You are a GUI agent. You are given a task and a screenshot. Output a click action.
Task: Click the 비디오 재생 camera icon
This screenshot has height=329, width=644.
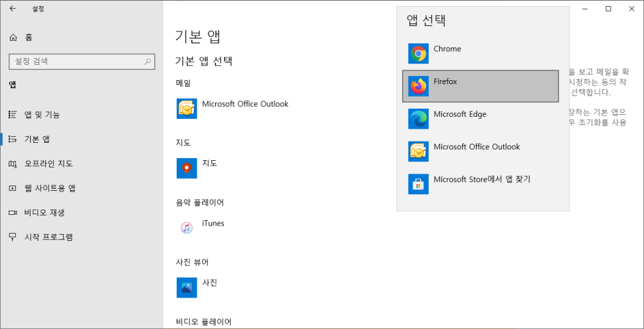13,213
